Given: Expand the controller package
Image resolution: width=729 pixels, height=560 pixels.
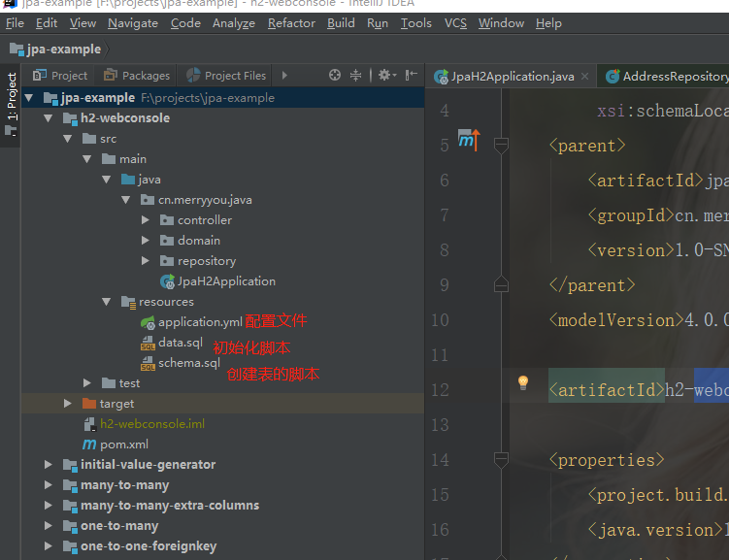Looking at the screenshot, I should [x=145, y=219].
